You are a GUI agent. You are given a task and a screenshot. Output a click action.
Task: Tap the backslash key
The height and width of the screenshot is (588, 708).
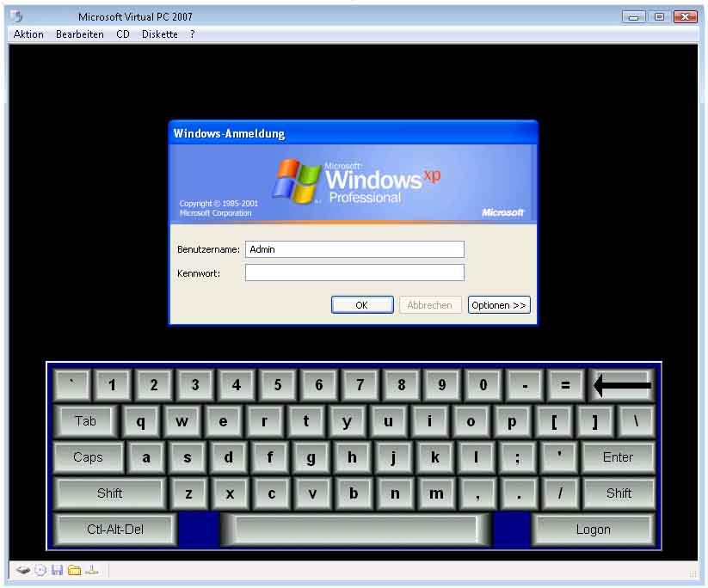pos(636,421)
